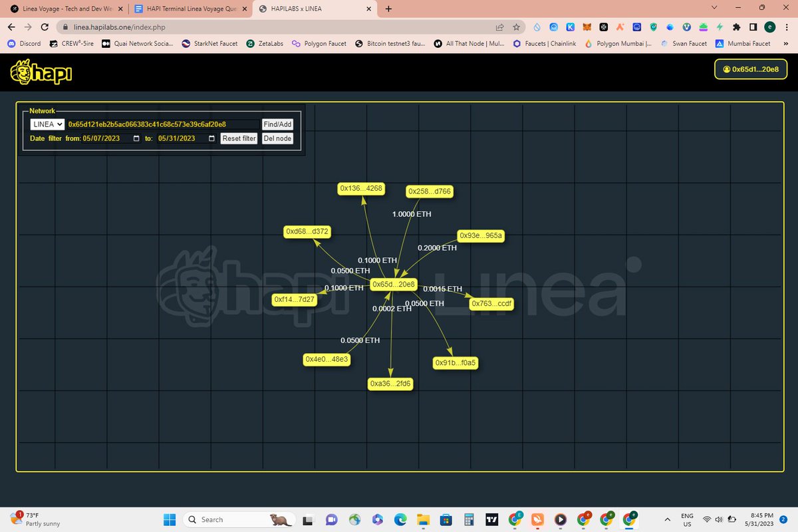The width and height of the screenshot is (798, 532).
Task: Open the Chrome three-dot menu
Action: pos(787,27)
